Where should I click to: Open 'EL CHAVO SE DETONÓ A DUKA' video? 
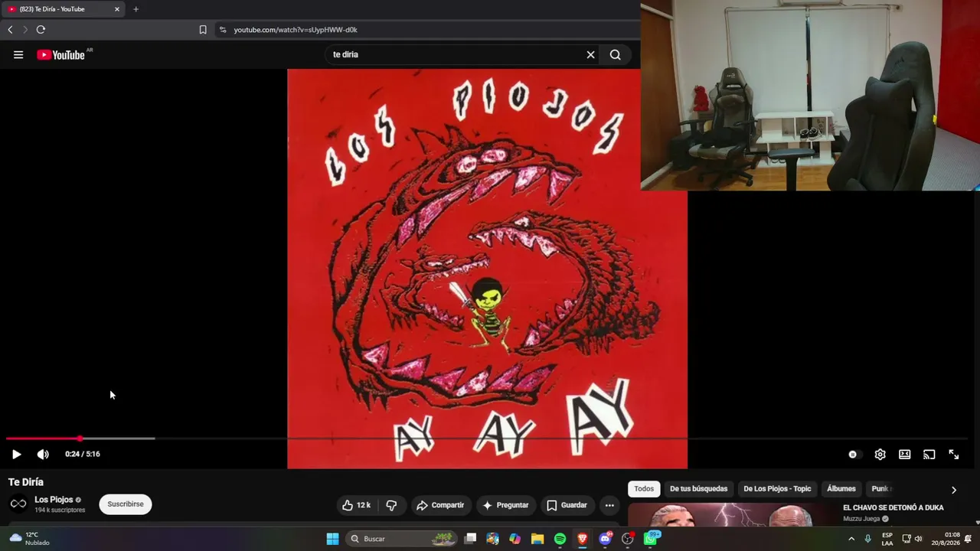tap(893, 507)
